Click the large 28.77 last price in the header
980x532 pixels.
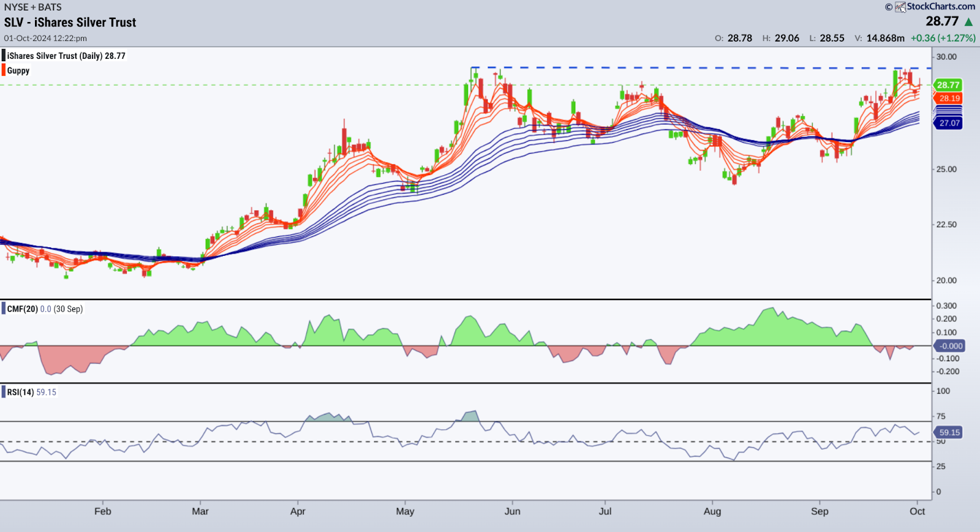click(x=942, y=21)
